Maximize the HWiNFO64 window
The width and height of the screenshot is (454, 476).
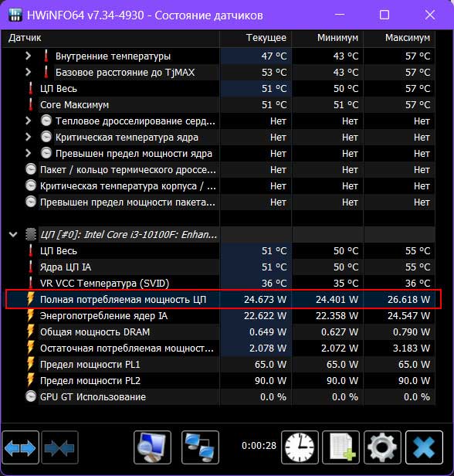coord(385,15)
